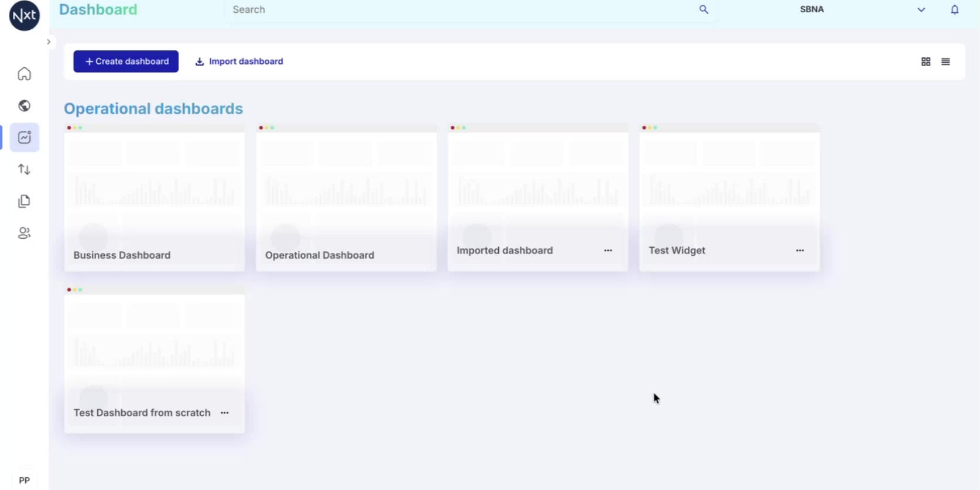
Task: Open more options for Test Dashboard from scratch
Action: click(x=225, y=413)
